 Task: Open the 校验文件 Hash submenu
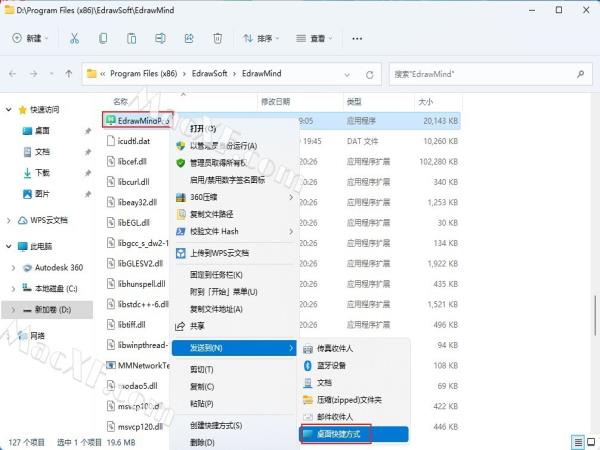pyautogui.click(x=234, y=232)
